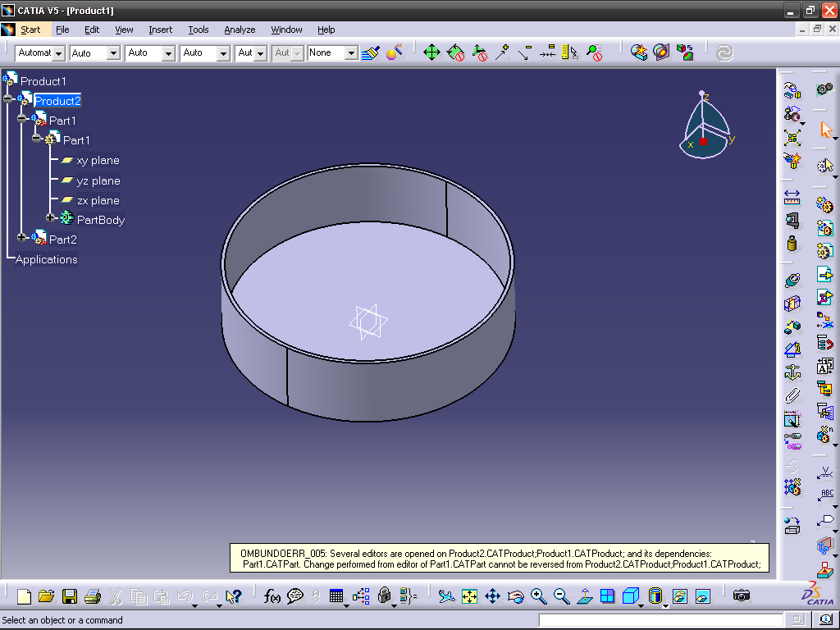Select the Pan arrows icon
Screen dimensions: 840x630
[492, 596]
